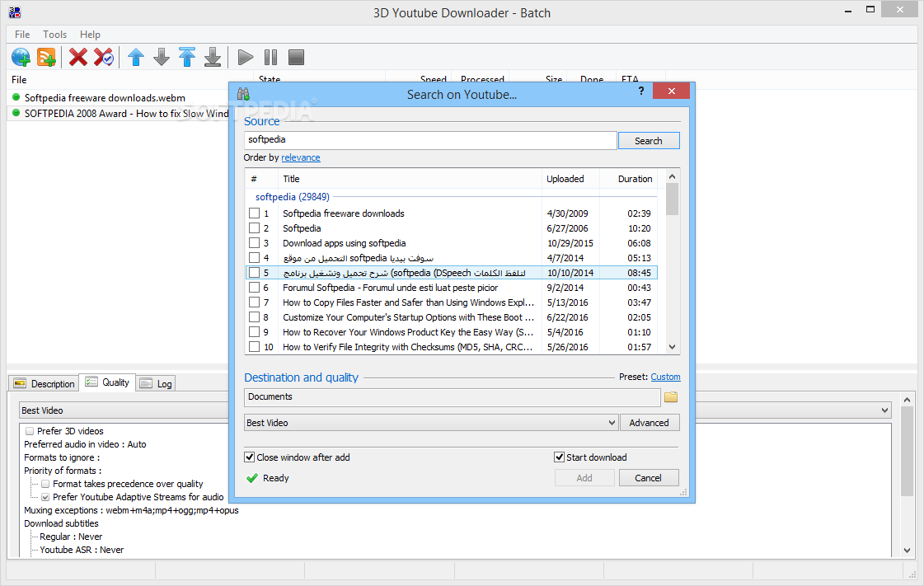Click the remove completed items icon
Screen dimensions: 924x586
[104, 57]
